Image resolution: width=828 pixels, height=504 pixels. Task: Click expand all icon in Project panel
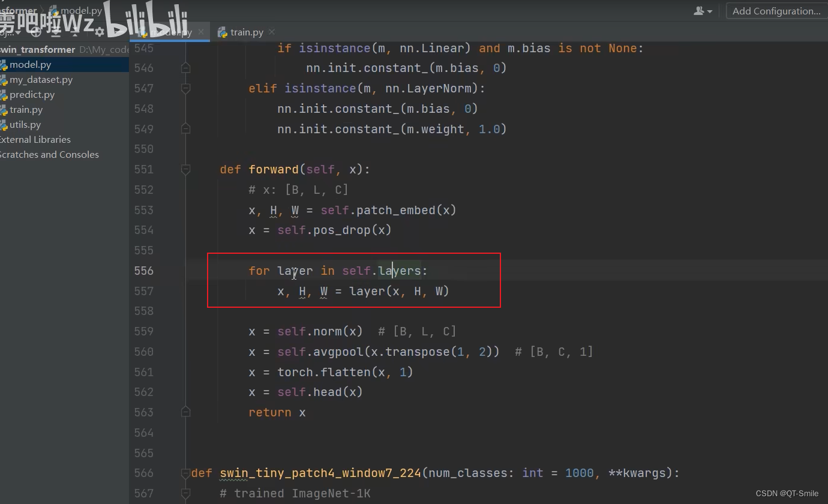[x=56, y=32]
